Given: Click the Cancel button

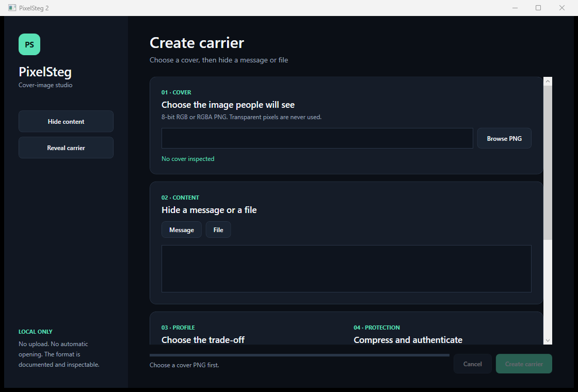Looking at the screenshot, I should (473, 364).
